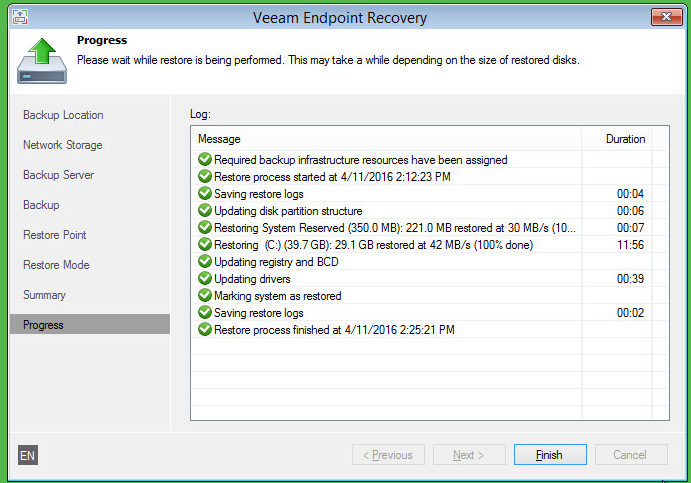Click the 'Log:' label
This screenshot has height=483, width=691.
(x=201, y=114)
